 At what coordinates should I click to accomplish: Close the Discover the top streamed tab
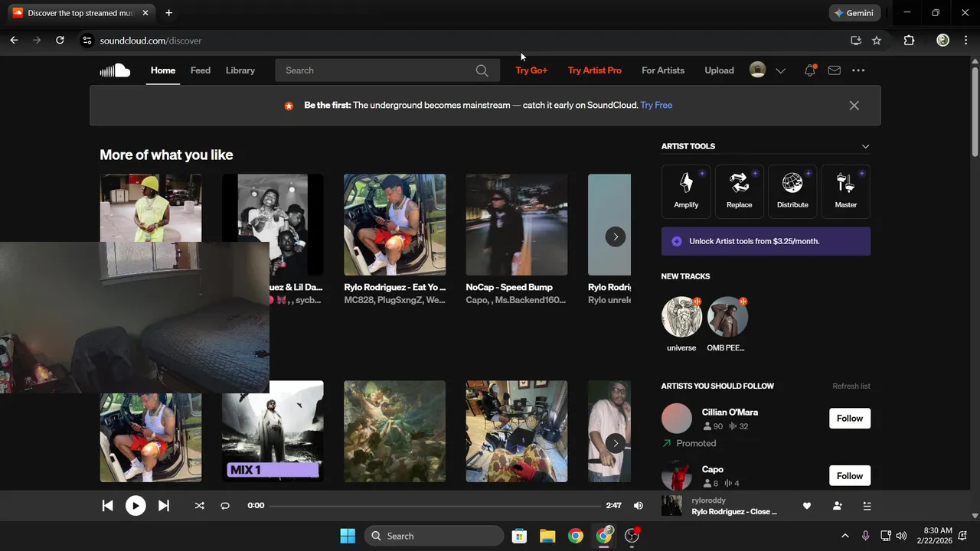pyautogui.click(x=145, y=13)
